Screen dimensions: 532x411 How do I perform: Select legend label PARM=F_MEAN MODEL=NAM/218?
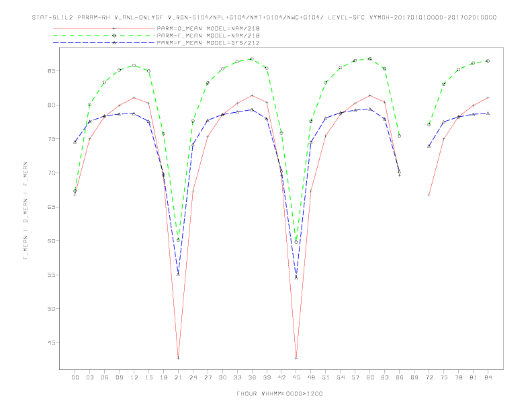[x=208, y=36]
